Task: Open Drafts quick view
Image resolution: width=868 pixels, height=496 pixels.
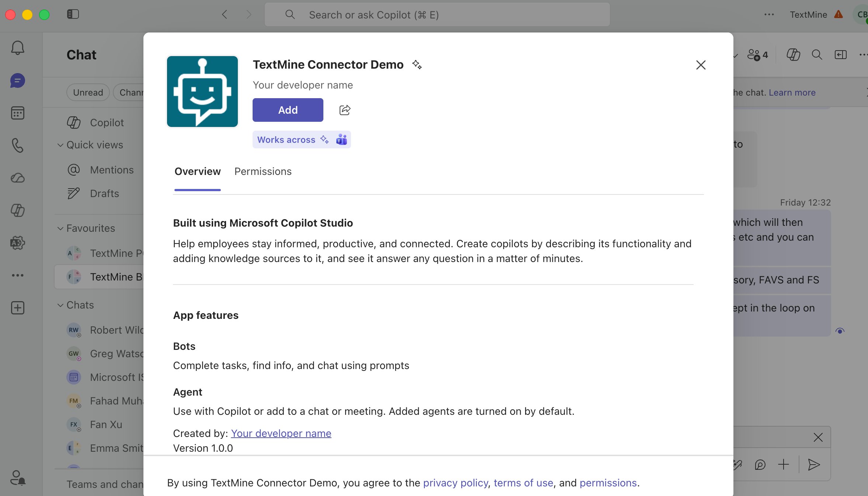Action: [x=100, y=193]
